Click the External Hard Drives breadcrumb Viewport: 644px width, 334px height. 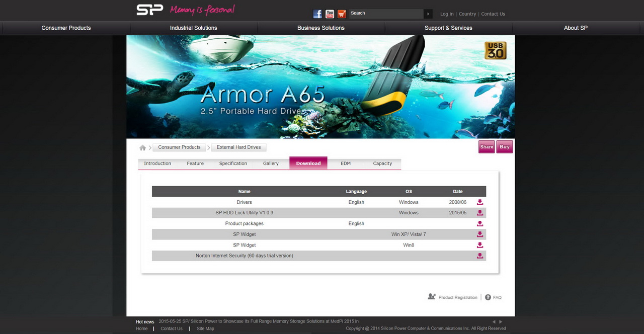click(238, 147)
